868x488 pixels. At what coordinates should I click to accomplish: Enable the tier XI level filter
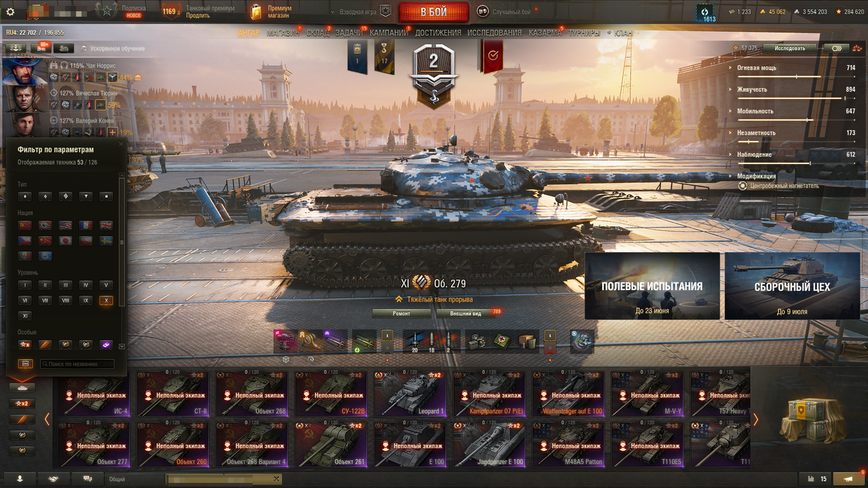click(25, 316)
